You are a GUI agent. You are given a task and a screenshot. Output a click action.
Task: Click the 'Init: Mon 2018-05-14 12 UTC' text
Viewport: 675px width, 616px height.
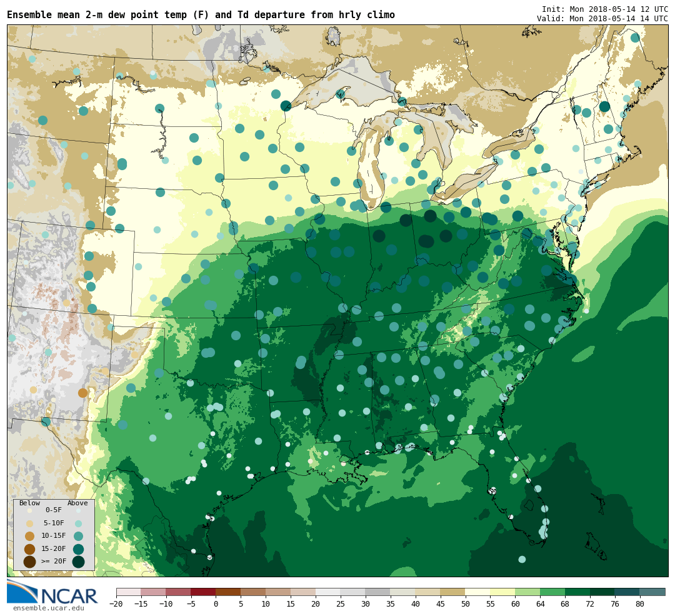point(605,9)
